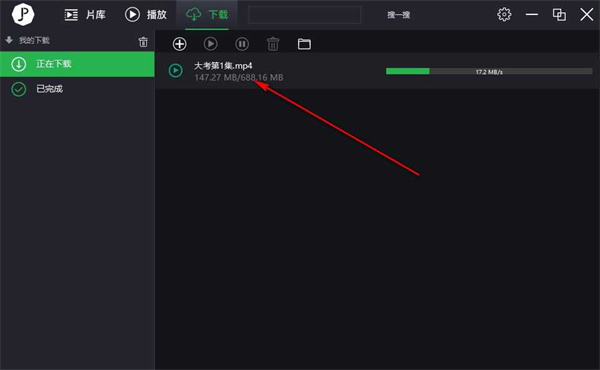Click the green download progress bar
The image size is (600, 370).
pos(489,71)
